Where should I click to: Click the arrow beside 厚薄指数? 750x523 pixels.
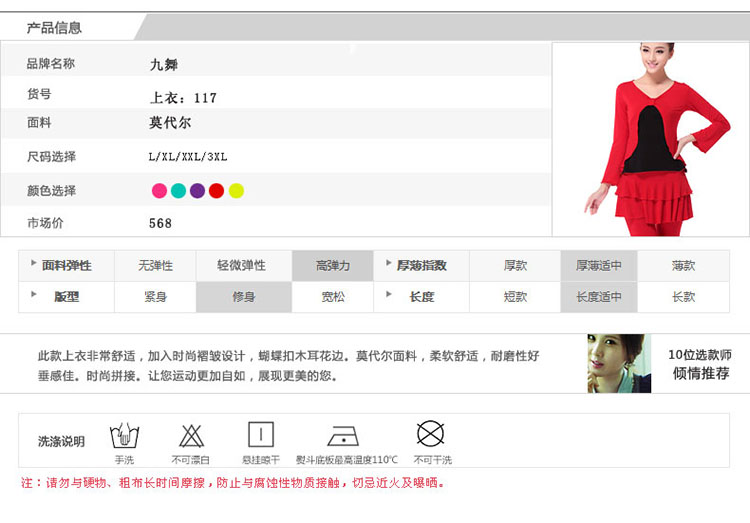(x=389, y=264)
